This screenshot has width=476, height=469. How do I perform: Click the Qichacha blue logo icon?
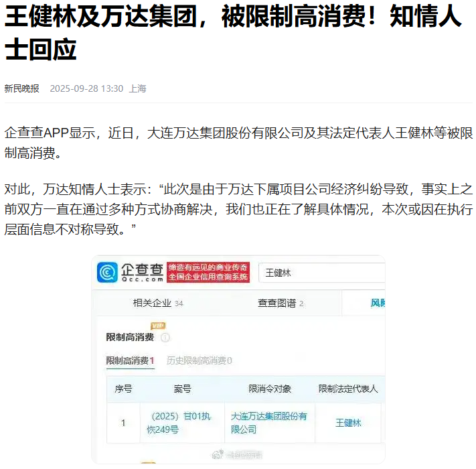click(x=107, y=272)
